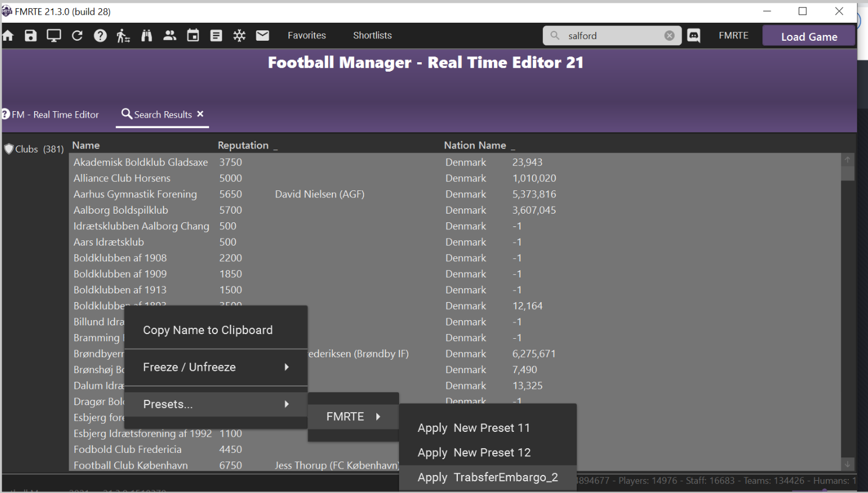The image size is (868, 493).
Task: Select Boldklubben af 1909 row
Action: pos(455,274)
